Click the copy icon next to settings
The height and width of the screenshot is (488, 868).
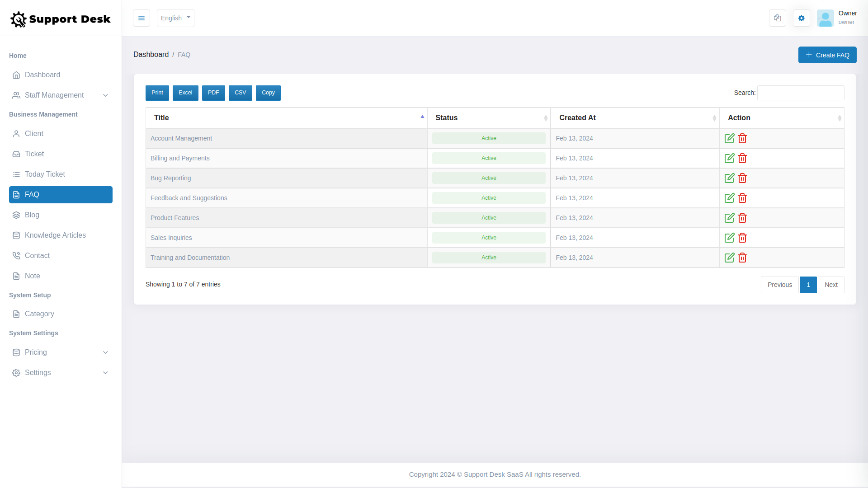(x=778, y=18)
